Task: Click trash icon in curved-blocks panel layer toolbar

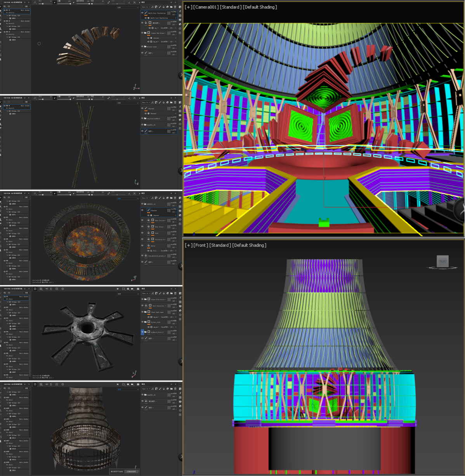Action: (x=175, y=7)
